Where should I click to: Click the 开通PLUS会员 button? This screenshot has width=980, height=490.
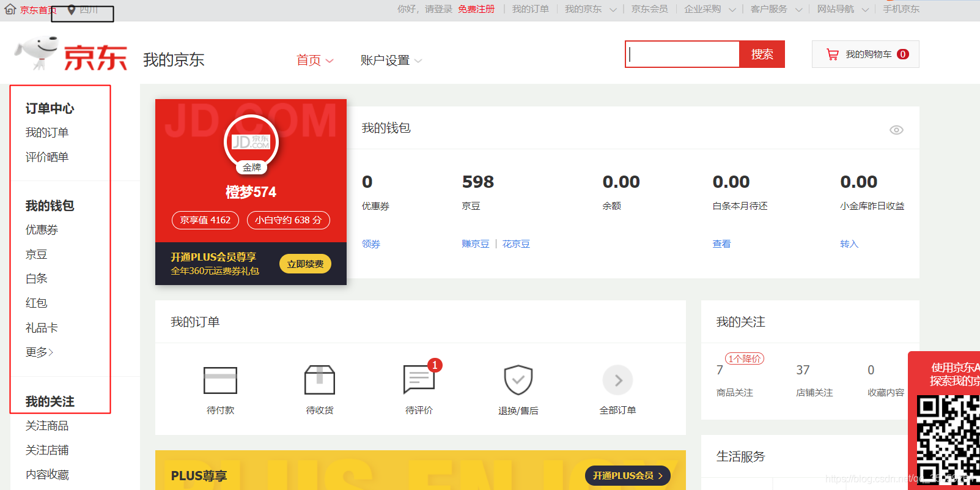coord(628,475)
